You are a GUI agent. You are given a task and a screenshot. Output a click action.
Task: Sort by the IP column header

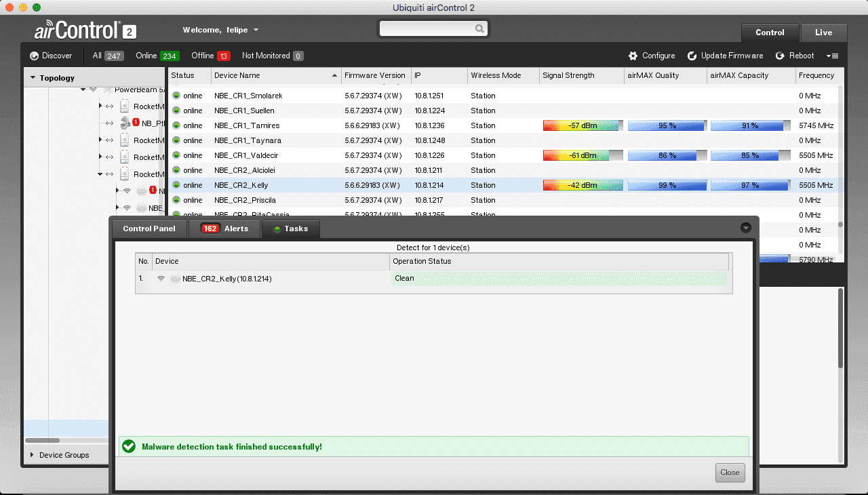pyautogui.click(x=439, y=75)
